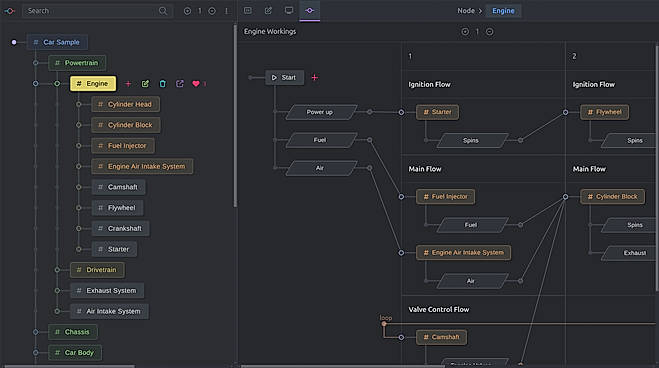This screenshot has width=659, height=368.
Task: Click the Power up parallelogram under Start
Action: coord(322,112)
